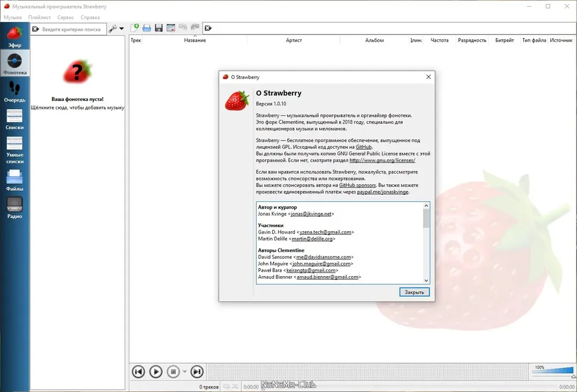Open the Очередь queue view

[x=15, y=91]
